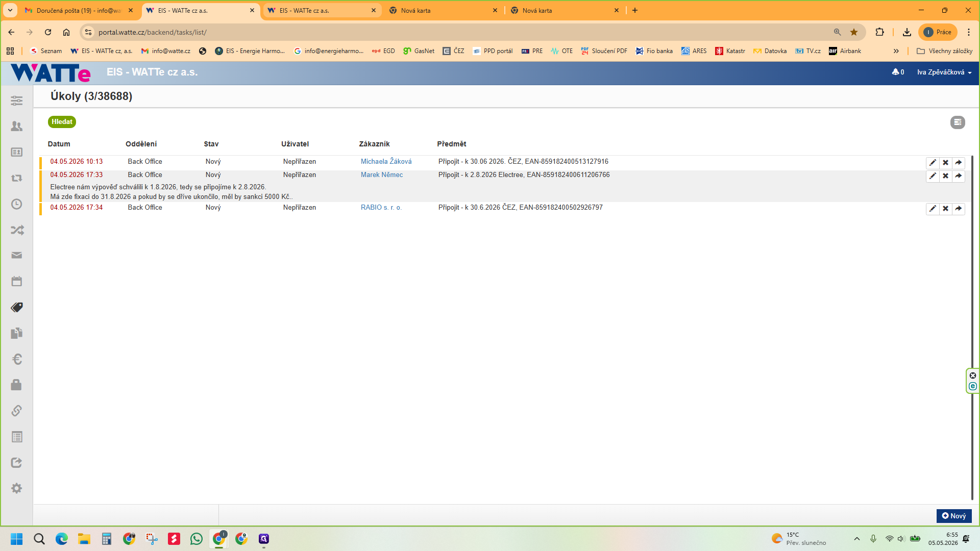Click the green Hledat button

(62, 122)
